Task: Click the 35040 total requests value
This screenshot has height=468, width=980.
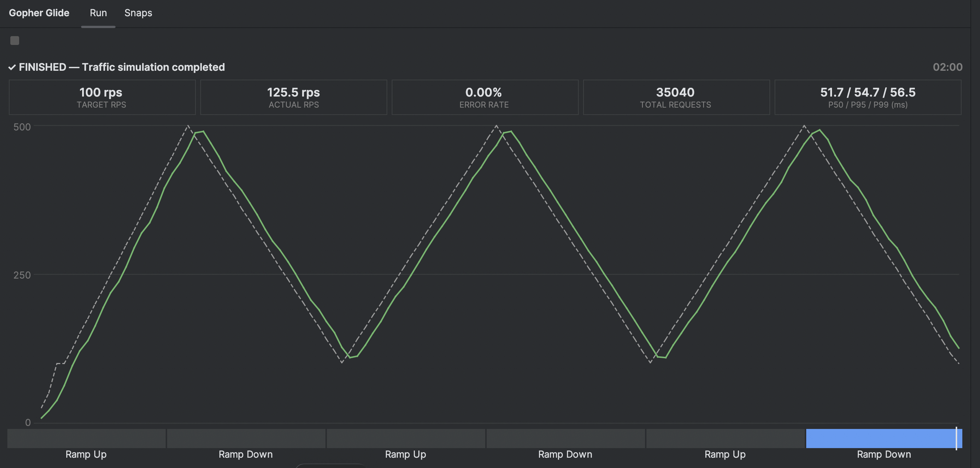Action: (x=675, y=92)
